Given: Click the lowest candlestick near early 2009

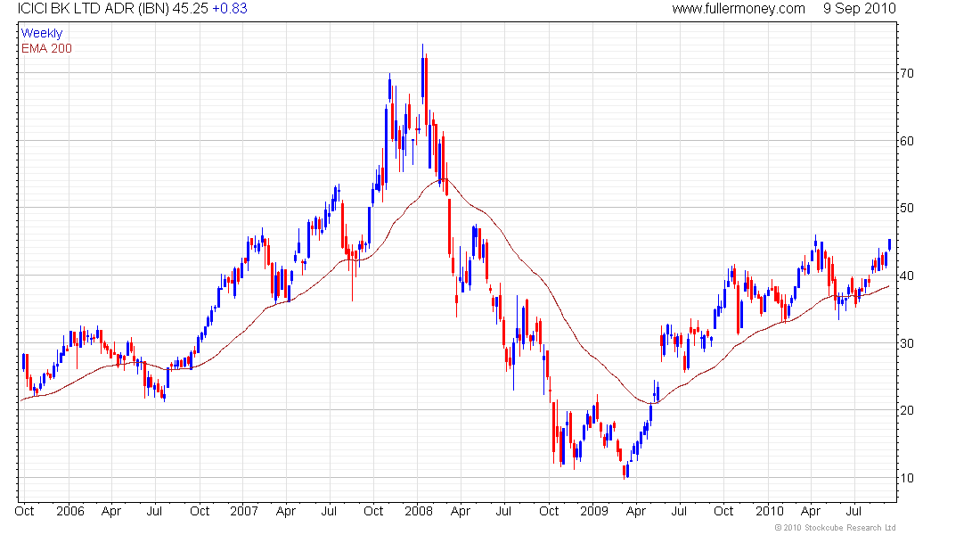Looking at the screenshot, I should [x=625, y=471].
